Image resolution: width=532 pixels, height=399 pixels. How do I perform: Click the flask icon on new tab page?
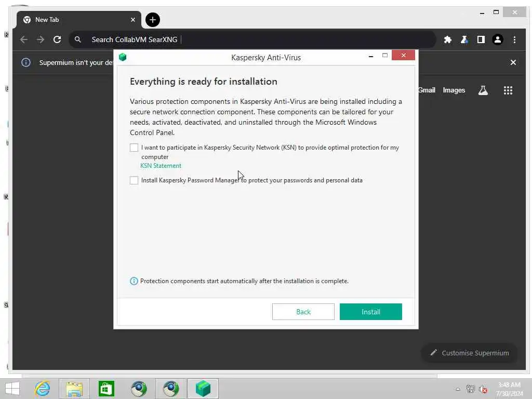pos(483,90)
